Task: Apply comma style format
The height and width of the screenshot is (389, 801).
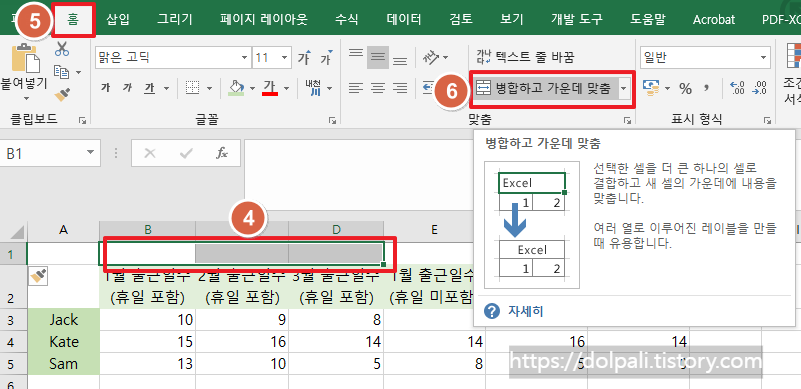Action: click(x=706, y=88)
